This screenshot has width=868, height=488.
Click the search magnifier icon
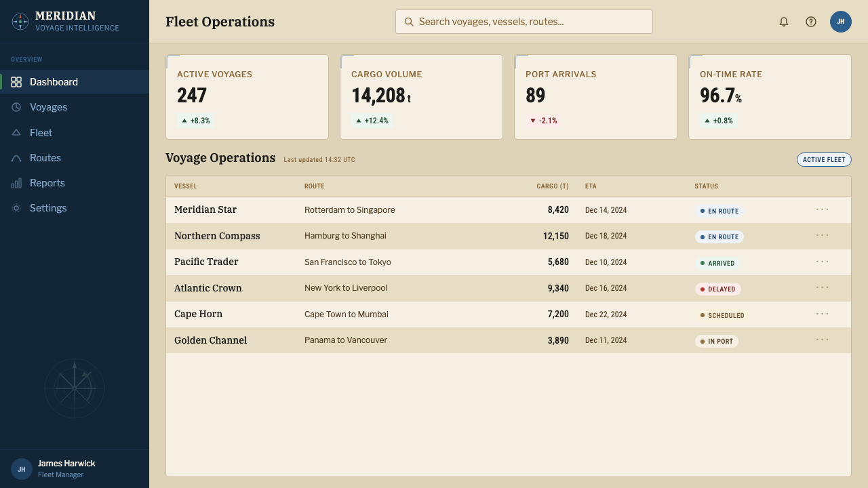(x=409, y=22)
